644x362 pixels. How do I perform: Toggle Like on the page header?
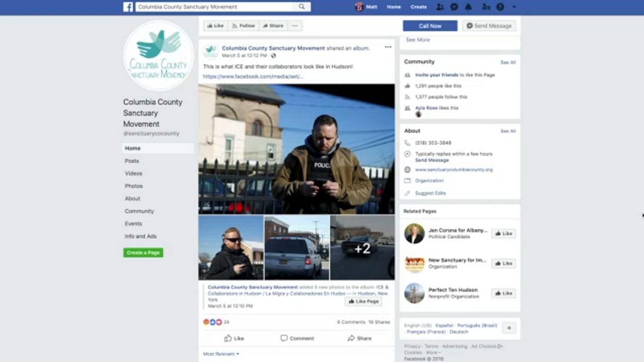click(215, 26)
